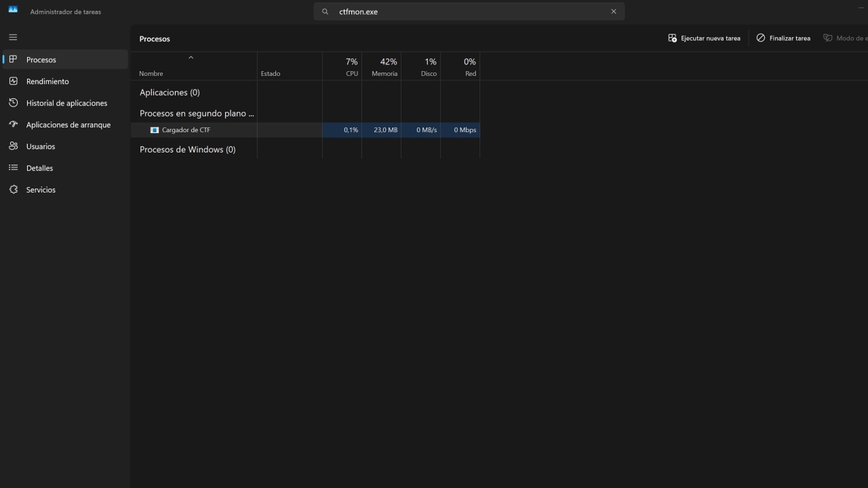The height and width of the screenshot is (488, 868).
Task: Click the Task Manager app icon
Action: [x=13, y=9]
